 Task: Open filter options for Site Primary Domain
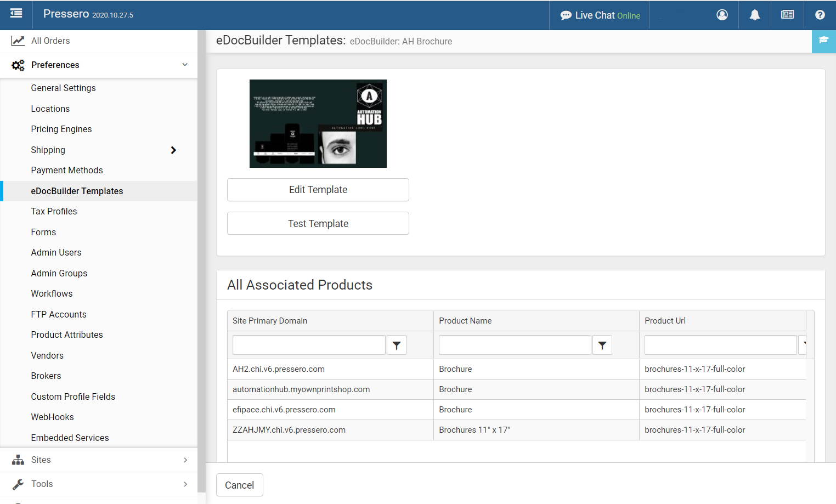pyautogui.click(x=397, y=345)
